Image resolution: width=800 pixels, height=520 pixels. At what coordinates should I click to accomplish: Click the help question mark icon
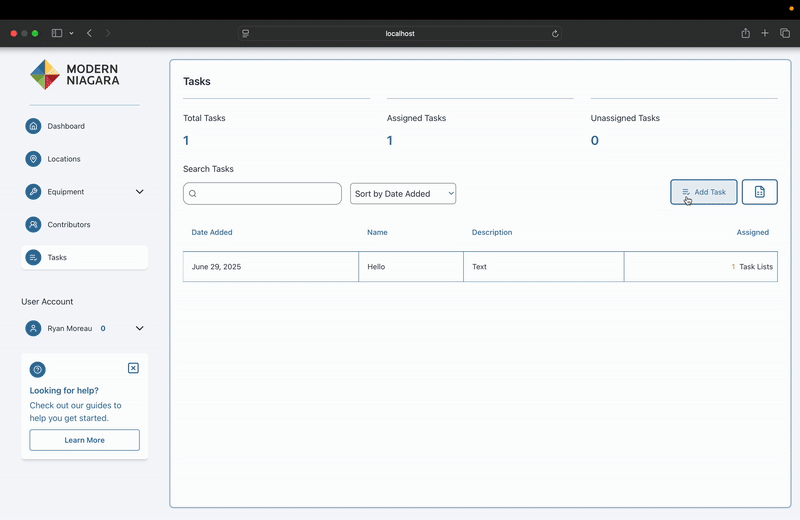[x=38, y=369]
